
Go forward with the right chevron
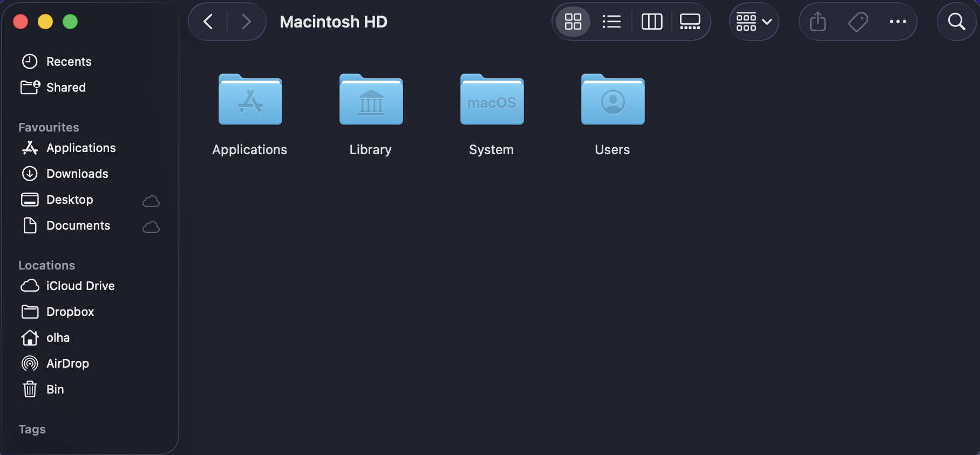[x=246, y=22]
